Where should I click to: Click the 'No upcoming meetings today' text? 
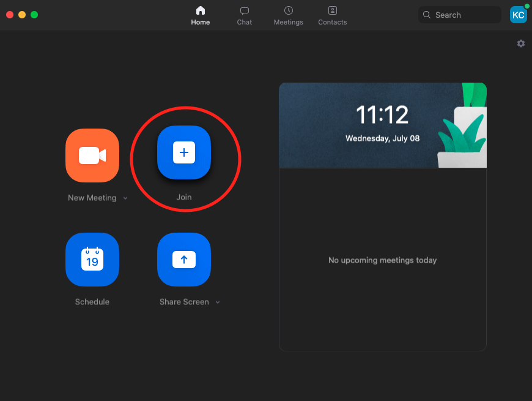tap(382, 260)
